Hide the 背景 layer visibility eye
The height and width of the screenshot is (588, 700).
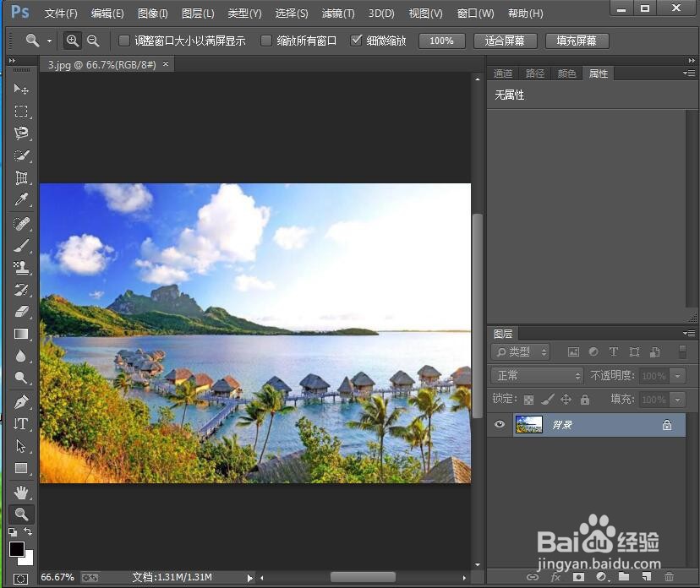(500, 424)
